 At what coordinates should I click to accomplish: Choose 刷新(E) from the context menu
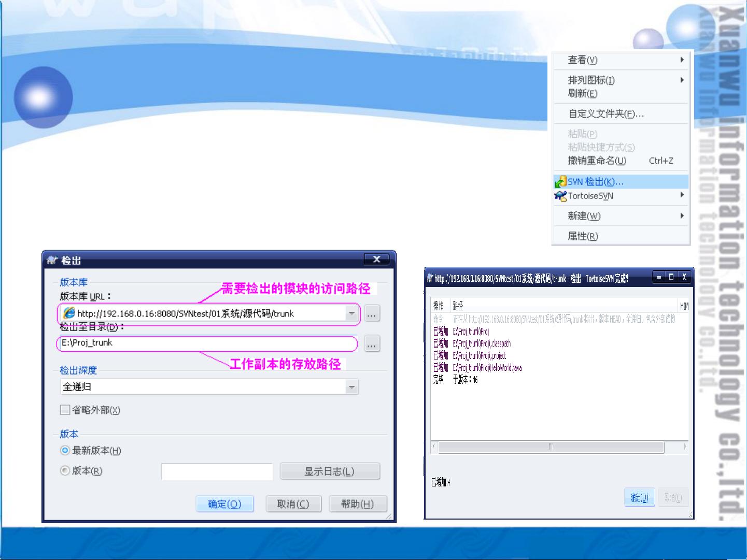point(621,94)
